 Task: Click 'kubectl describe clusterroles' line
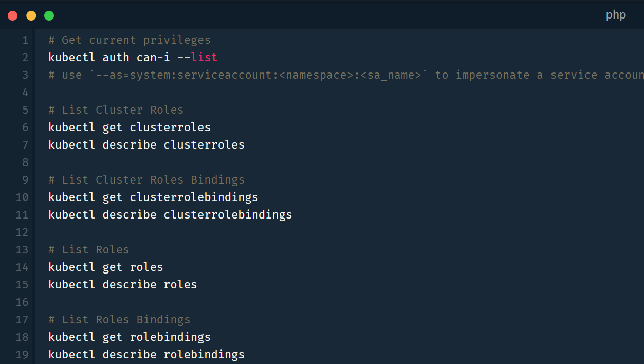146,145
